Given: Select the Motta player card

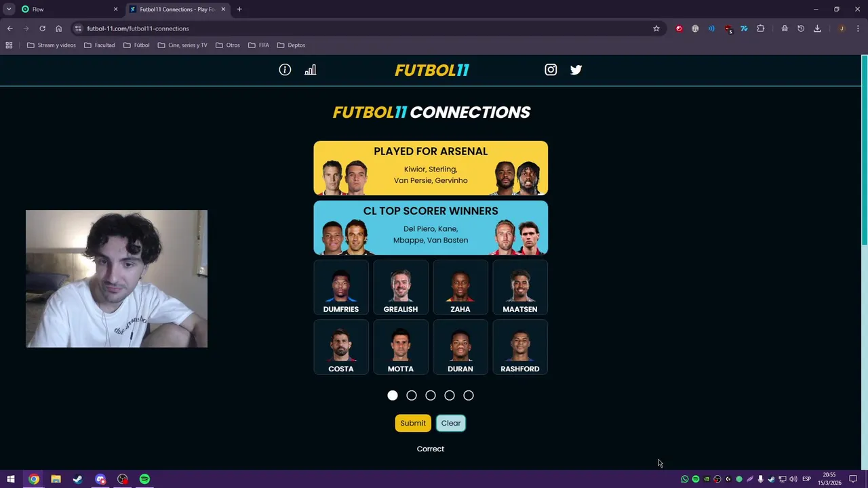Looking at the screenshot, I should click(401, 347).
